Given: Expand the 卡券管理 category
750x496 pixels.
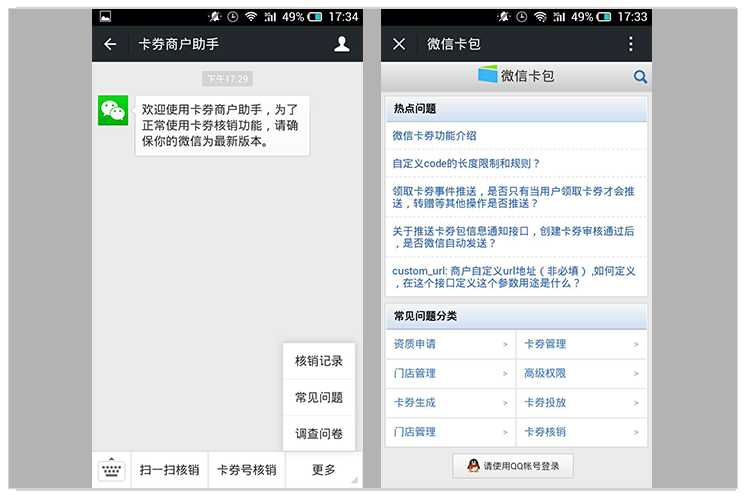Looking at the screenshot, I should (581, 344).
